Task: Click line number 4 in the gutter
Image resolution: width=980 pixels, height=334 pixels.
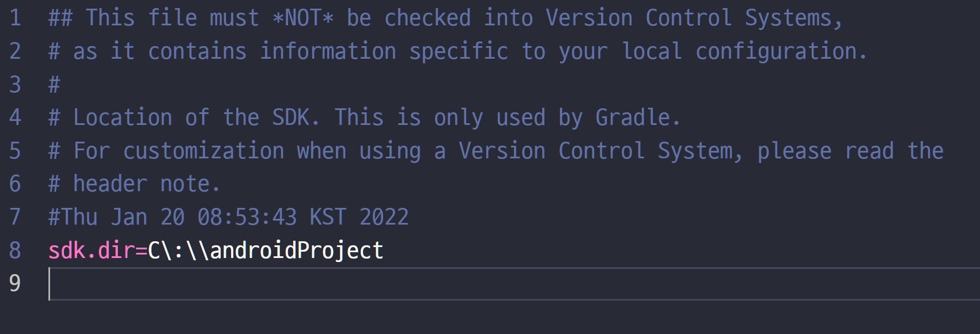Action: pos(16,118)
